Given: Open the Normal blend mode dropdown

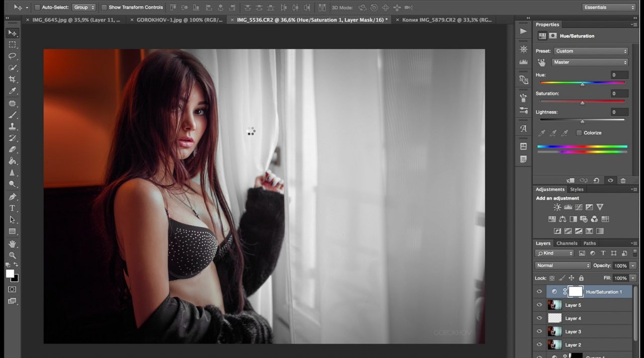Looking at the screenshot, I should (563, 265).
